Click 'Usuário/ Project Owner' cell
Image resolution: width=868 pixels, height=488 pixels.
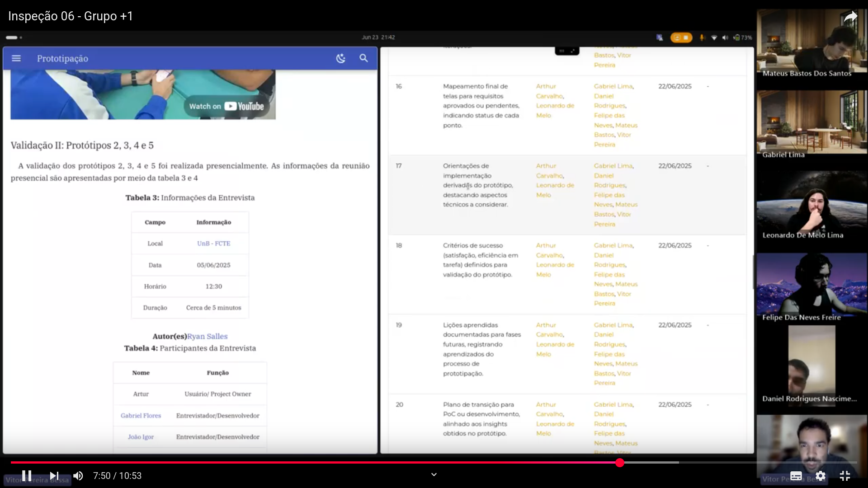point(217,394)
